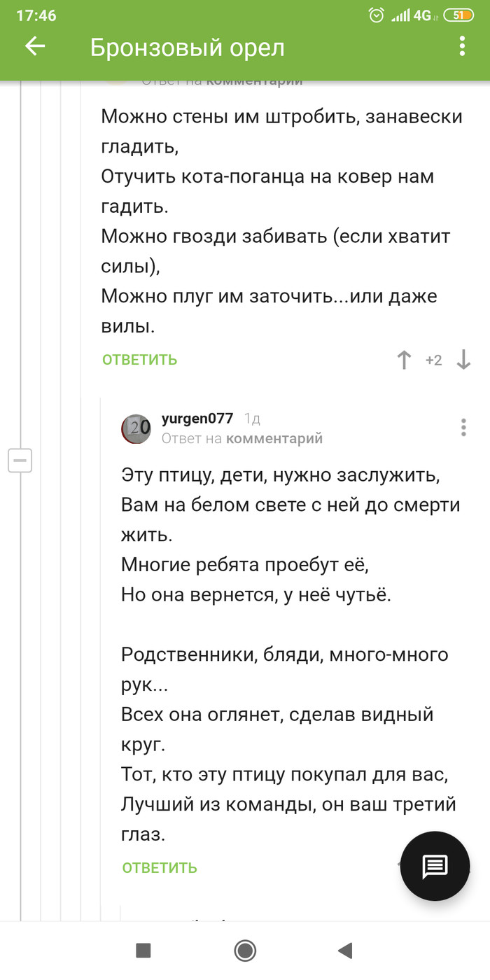
Task: Downvote the comment rated +2
Action: pos(463,360)
